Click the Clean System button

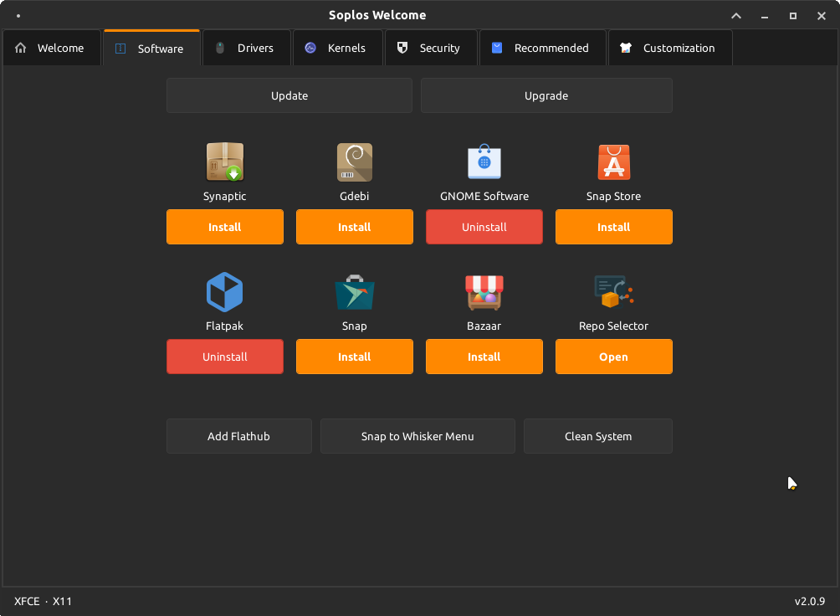598,436
